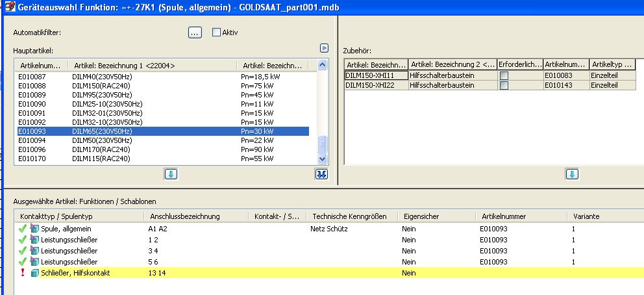Select article E010090 DILM25-10(230V50Hz)

[163, 104]
